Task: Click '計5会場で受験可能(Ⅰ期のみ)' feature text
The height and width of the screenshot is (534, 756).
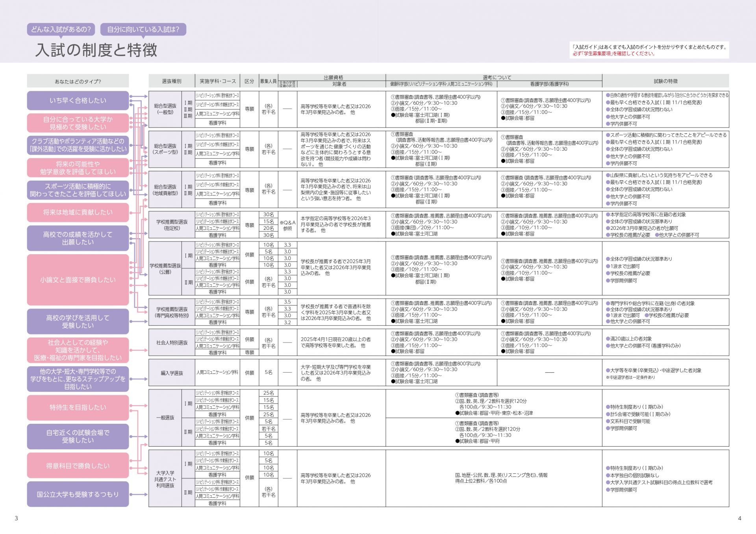Action: [x=638, y=414]
